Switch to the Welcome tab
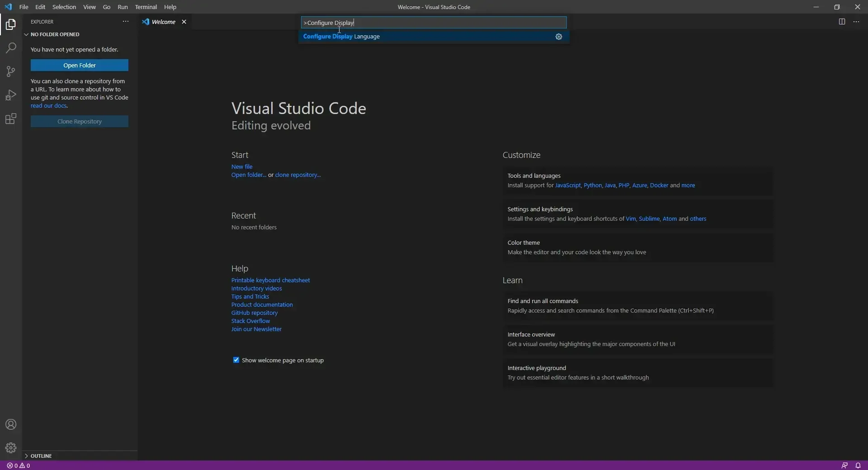 tap(163, 22)
